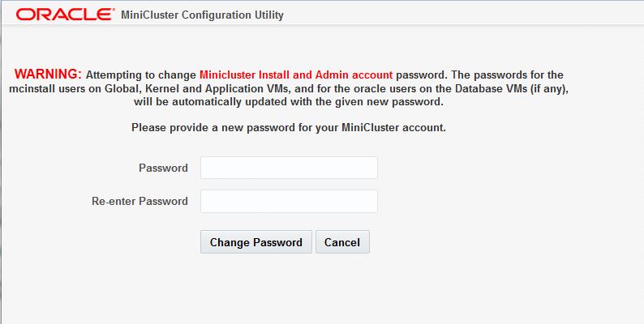Click the red WARNING: heading
The width and height of the screenshot is (644, 324).
point(48,75)
